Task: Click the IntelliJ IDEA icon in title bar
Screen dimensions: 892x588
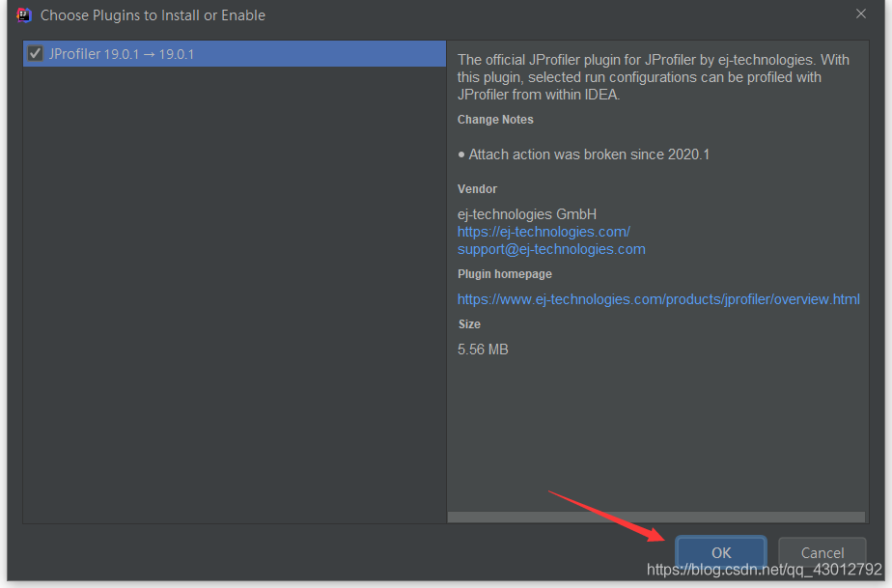Action: tap(24, 14)
